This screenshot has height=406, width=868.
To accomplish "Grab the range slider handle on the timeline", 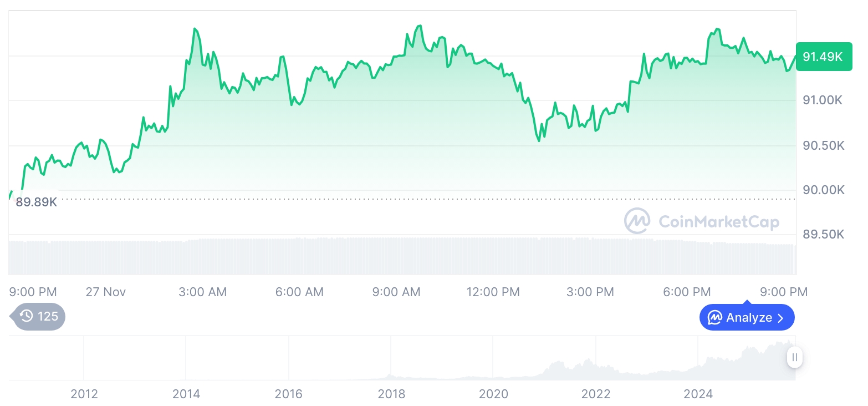I will pos(795,357).
